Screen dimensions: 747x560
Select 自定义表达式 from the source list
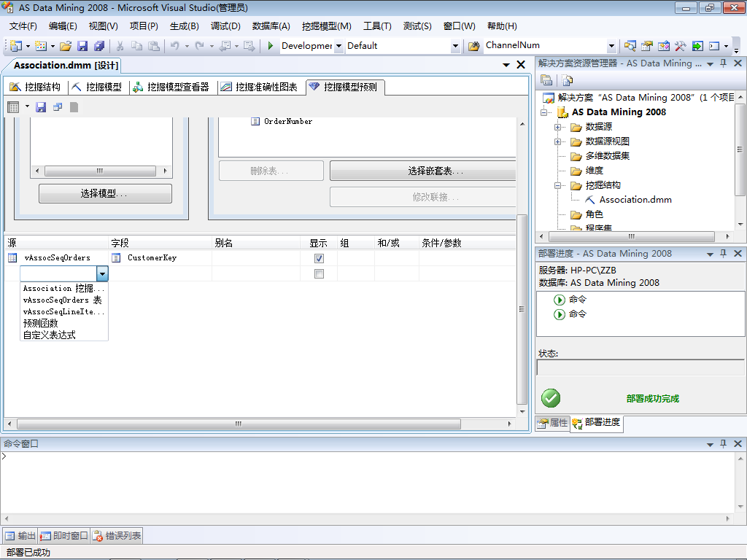pos(64,335)
